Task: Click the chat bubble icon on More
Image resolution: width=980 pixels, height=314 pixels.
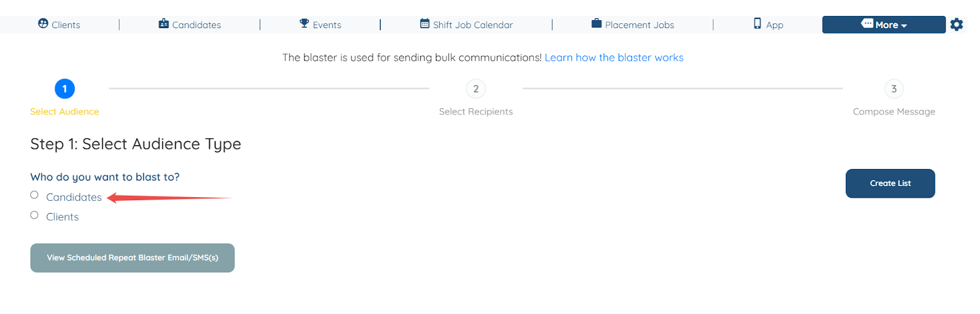Action: point(867,23)
